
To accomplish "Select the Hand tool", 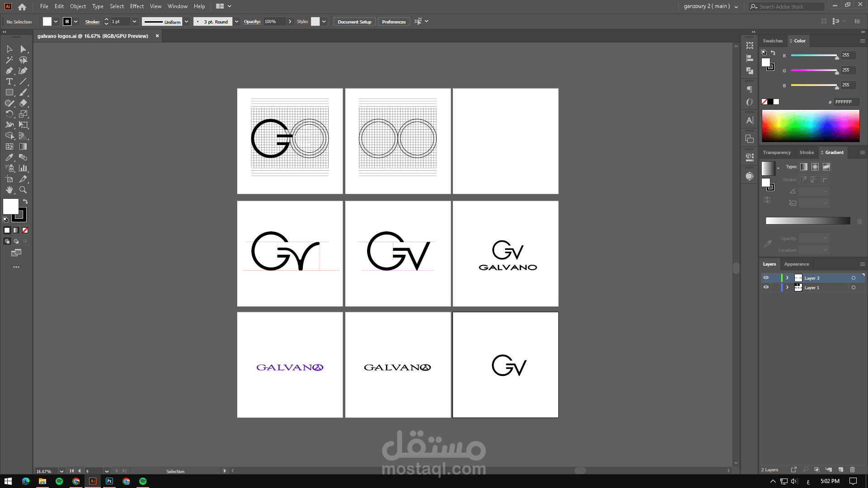I will tap(9, 190).
